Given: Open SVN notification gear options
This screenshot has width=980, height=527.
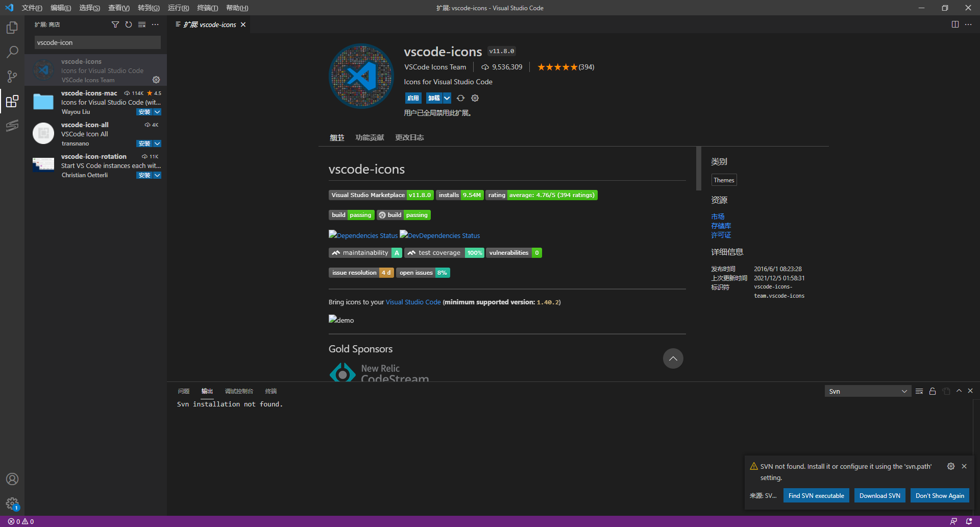Looking at the screenshot, I should 951,466.
